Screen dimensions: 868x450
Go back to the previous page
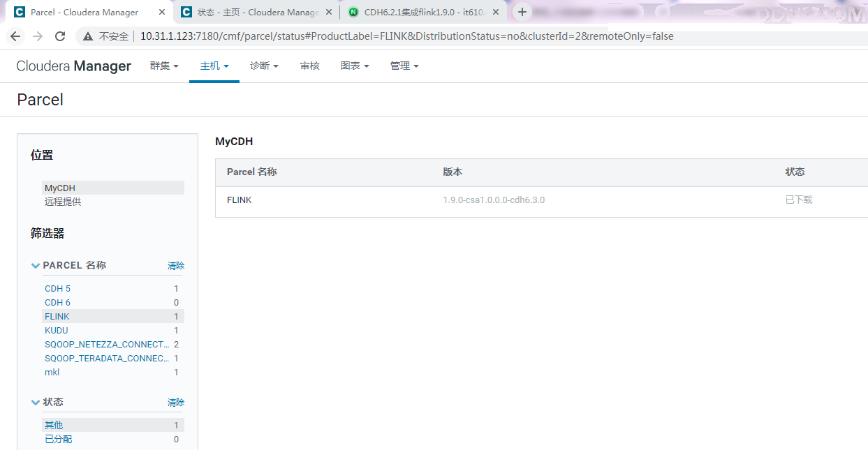click(x=15, y=36)
